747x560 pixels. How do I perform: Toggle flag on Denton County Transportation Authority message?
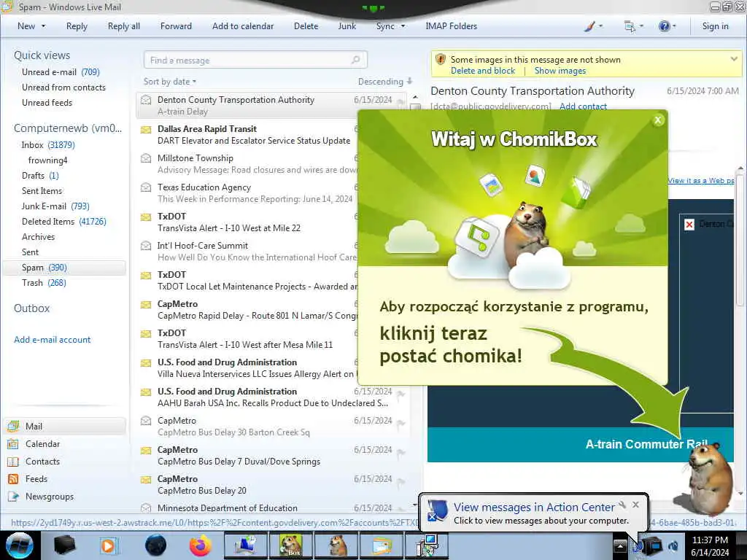(401, 102)
